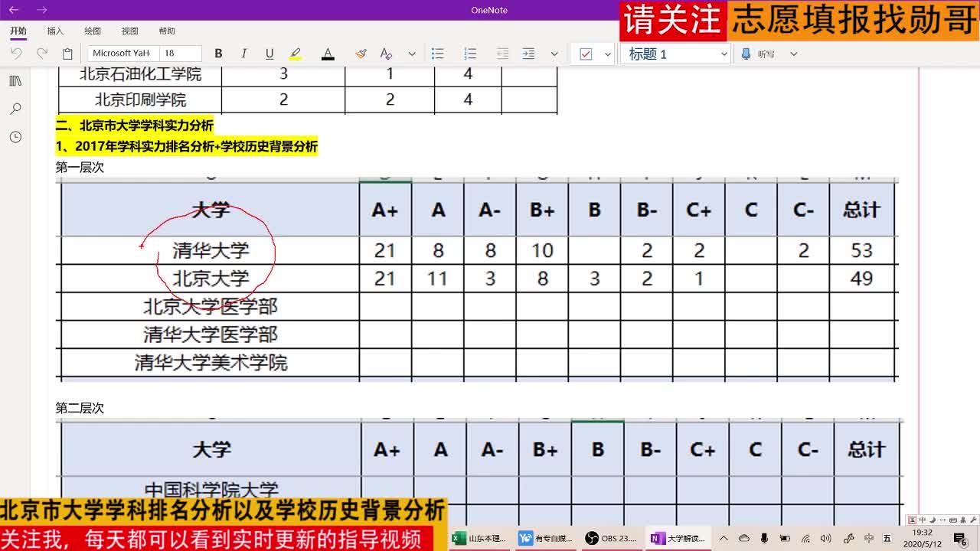Open the 视图 ribbon tab
Image resolution: width=980 pixels, height=551 pixels.
click(130, 31)
